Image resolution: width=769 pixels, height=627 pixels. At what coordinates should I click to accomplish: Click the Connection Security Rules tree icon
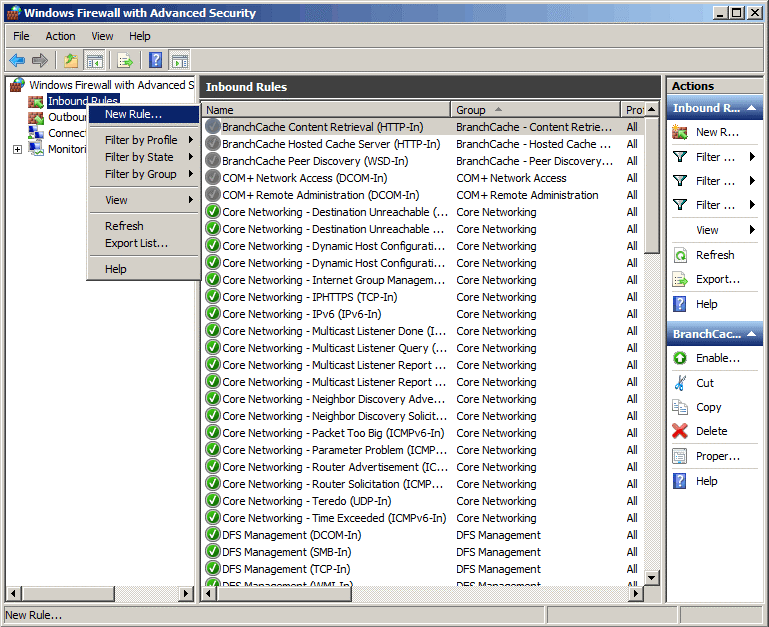tap(36, 133)
